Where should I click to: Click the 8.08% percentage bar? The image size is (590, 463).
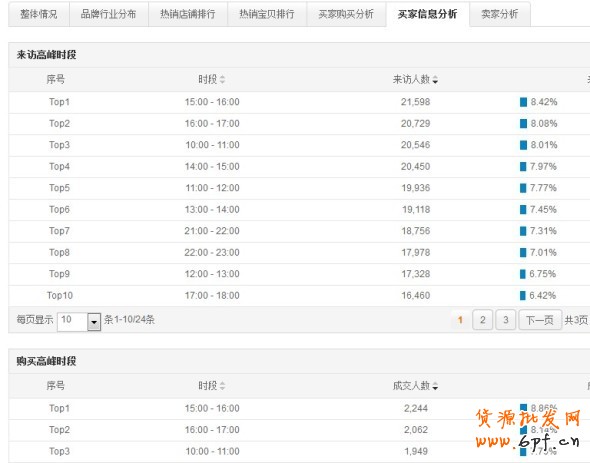(x=523, y=123)
